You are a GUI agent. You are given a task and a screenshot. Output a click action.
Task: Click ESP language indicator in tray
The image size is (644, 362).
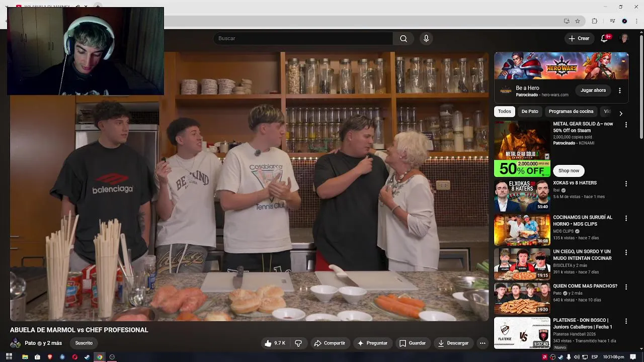coord(595,357)
